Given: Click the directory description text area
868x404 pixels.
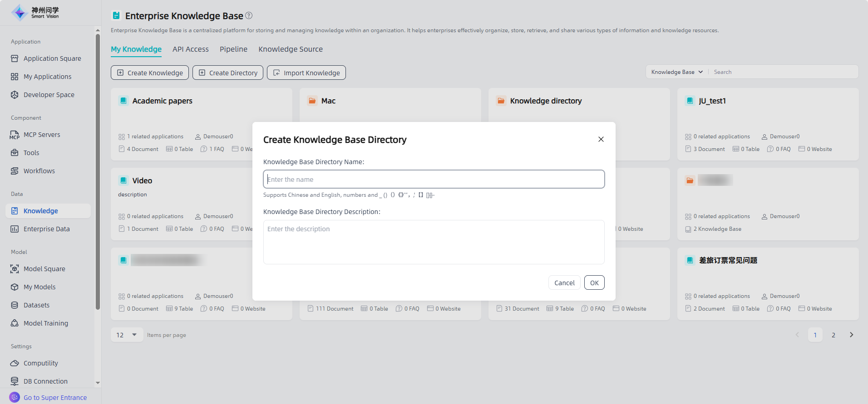Looking at the screenshot, I should tap(434, 242).
